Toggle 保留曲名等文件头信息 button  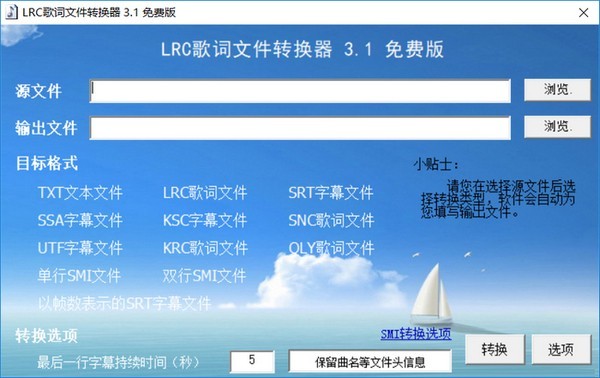370,362
